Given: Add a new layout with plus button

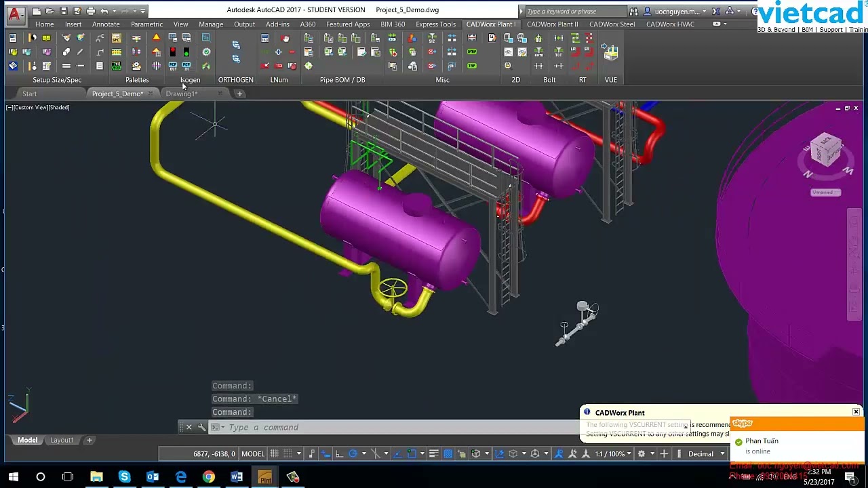Looking at the screenshot, I should coord(89,441).
